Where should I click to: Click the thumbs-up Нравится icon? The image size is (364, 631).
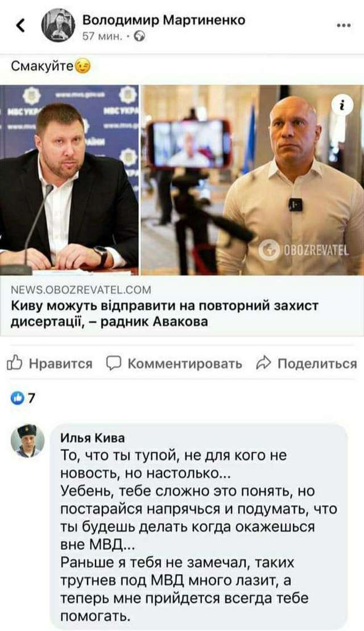click(x=14, y=363)
